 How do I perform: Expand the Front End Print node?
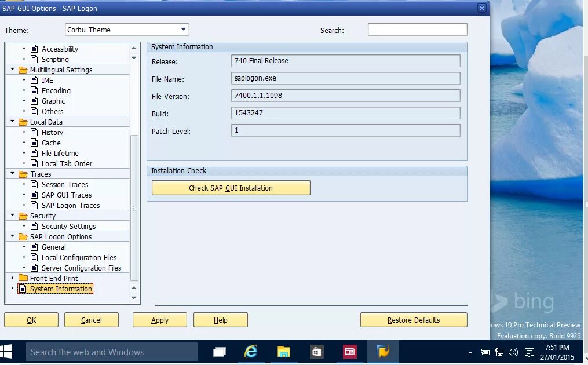(x=12, y=278)
